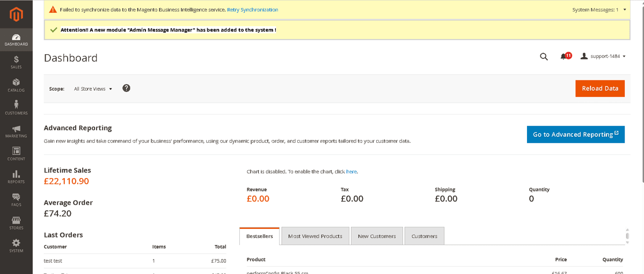The height and width of the screenshot is (274, 644).
Task: Click the Magento logo icon
Action: pyautogui.click(x=16, y=16)
